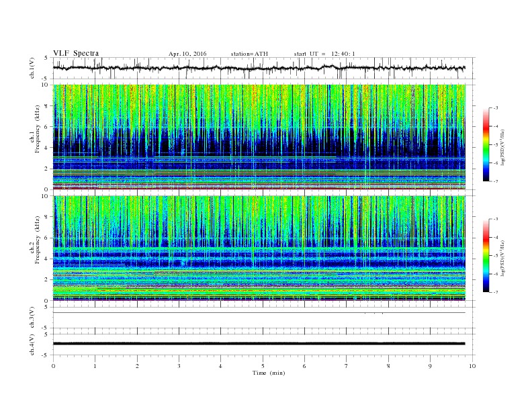Image resolution: width=532 pixels, height=411 pixels.
Task: Click the ch.2 spectrogram "6" kHz tick label
Action: pyautogui.click(x=46, y=238)
